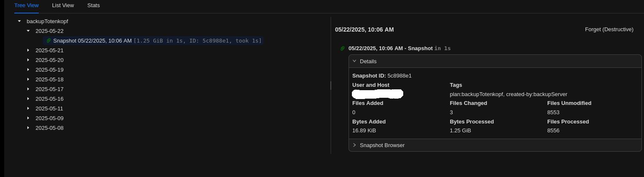Viewport: 644px width, 177px height.
Task: Switch to the List View tab
Action: click(63, 5)
